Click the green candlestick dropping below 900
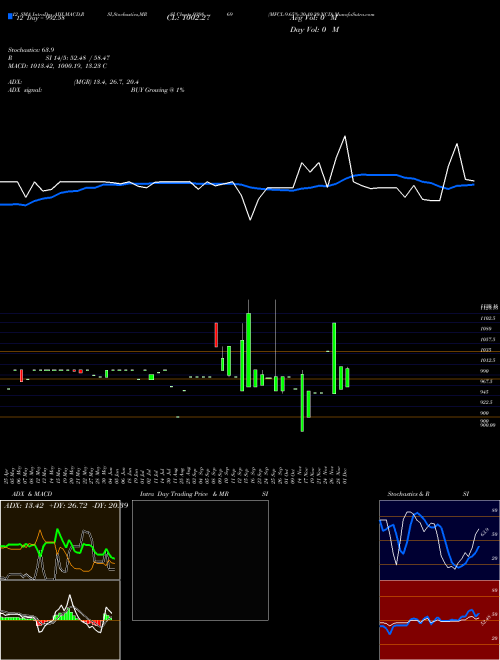Image resolution: width=500 pixels, height=660 pixels. 302,403
